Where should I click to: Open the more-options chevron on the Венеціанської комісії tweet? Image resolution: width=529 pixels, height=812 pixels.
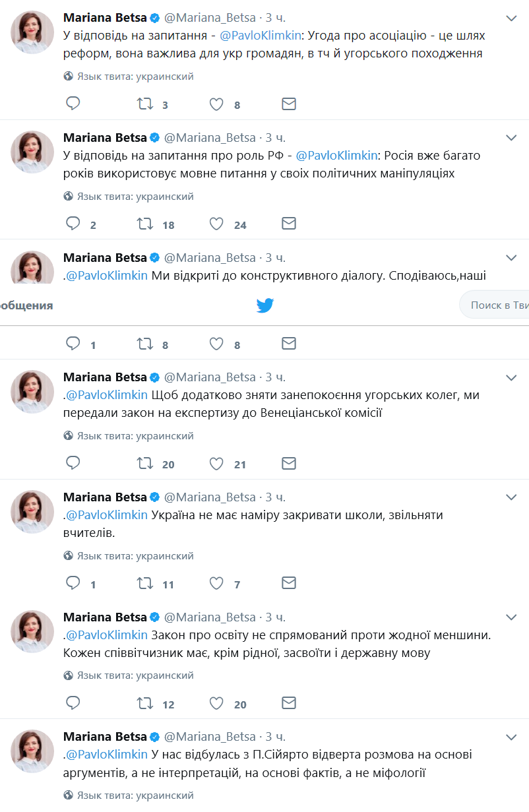511,377
